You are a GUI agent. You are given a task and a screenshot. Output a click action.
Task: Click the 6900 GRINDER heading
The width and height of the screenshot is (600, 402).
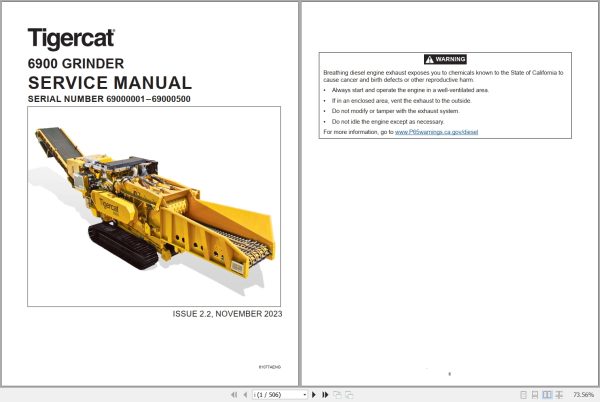[76, 63]
